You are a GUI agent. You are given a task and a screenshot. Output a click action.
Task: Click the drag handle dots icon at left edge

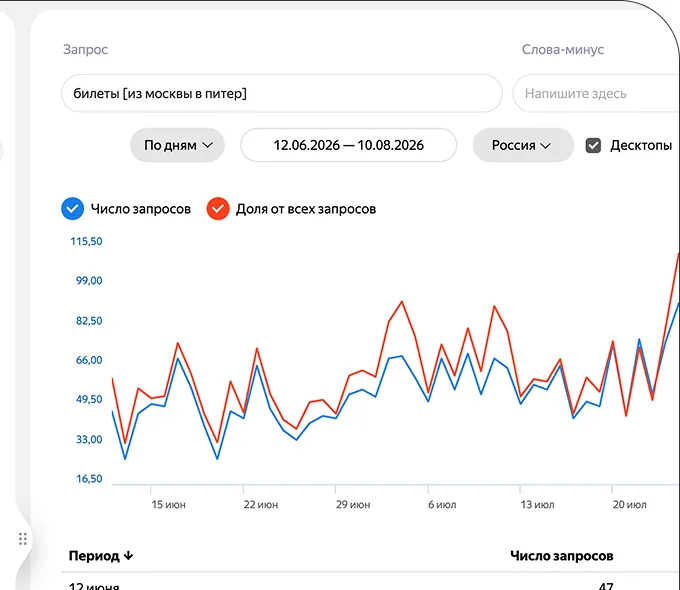click(x=23, y=539)
